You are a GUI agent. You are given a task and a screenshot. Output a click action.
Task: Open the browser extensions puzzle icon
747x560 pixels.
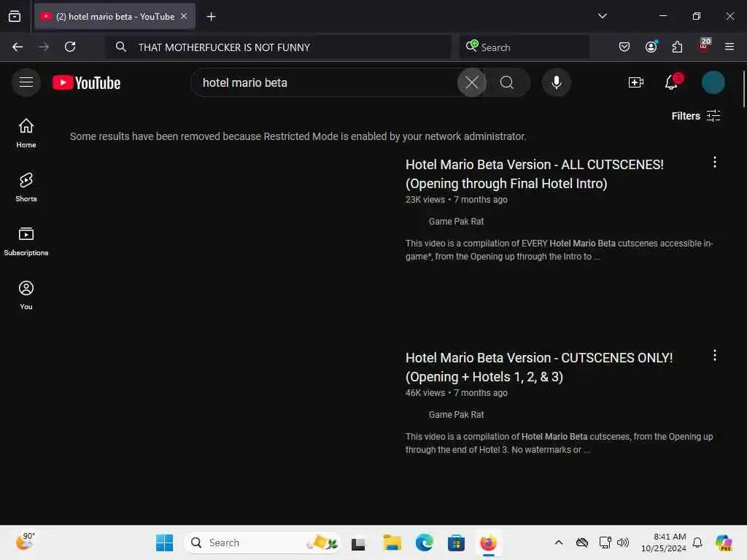click(677, 47)
